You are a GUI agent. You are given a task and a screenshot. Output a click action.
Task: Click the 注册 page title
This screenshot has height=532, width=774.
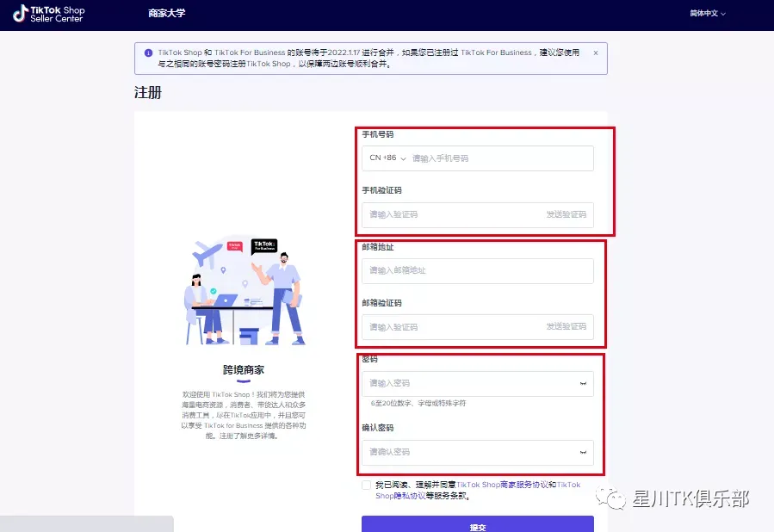[148, 92]
